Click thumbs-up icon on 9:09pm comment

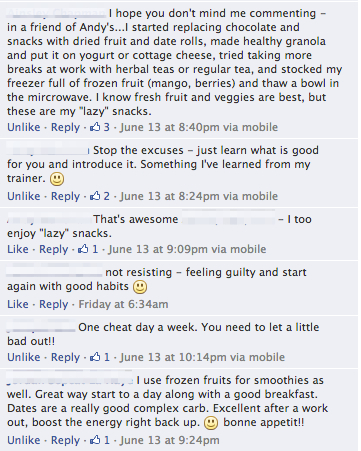(x=83, y=249)
